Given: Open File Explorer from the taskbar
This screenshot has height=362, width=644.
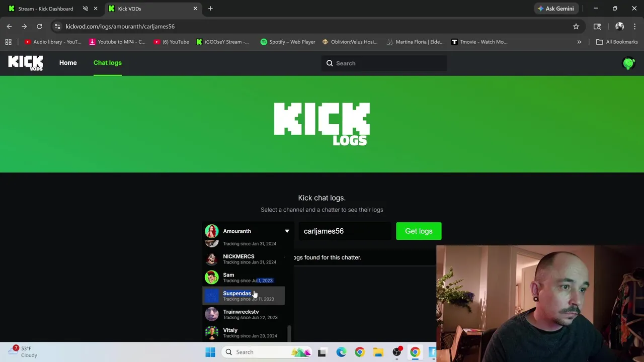Looking at the screenshot, I should [x=378, y=352].
